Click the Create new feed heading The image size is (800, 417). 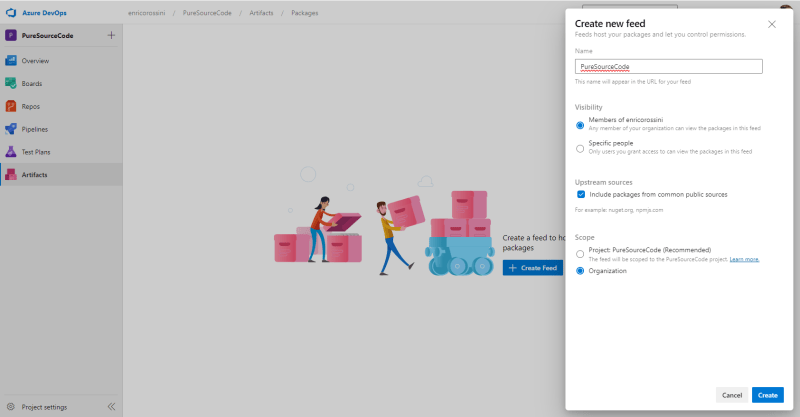[610, 23]
